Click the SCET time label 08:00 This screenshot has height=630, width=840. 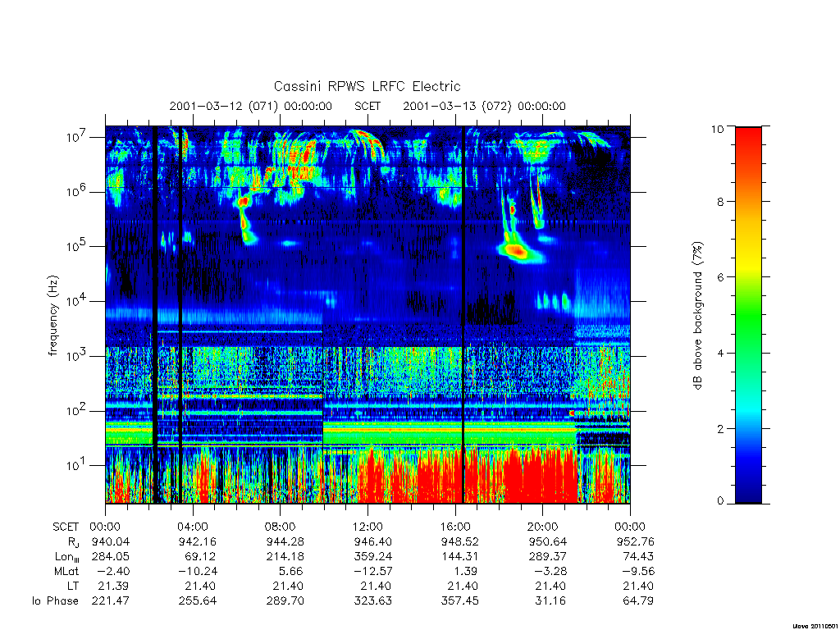281,527
